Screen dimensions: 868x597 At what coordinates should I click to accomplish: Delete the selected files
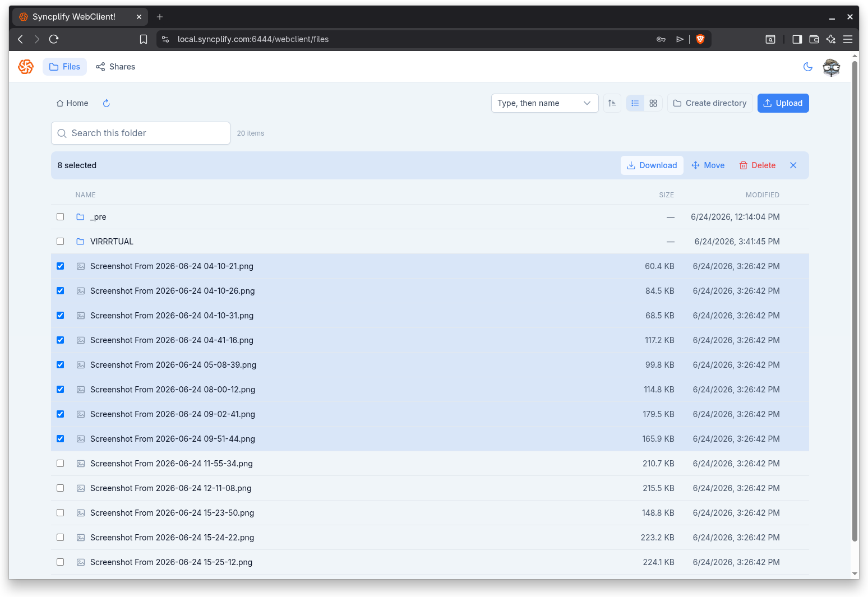[x=758, y=165]
